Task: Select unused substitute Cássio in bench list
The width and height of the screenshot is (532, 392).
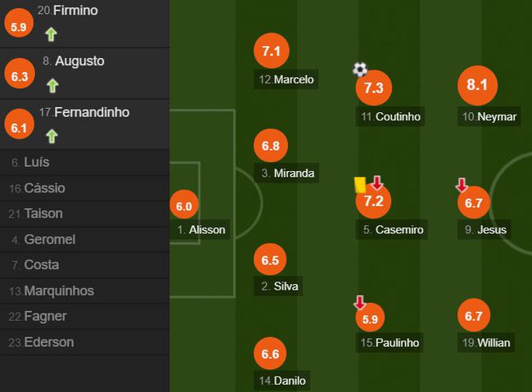Action: click(45, 188)
